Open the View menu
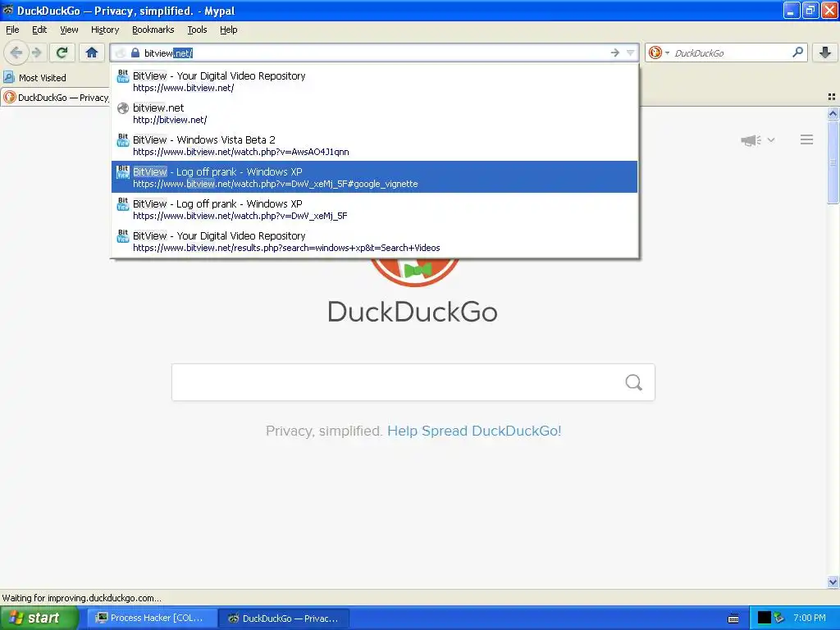The height and width of the screenshot is (630, 840). click(69, 30)
